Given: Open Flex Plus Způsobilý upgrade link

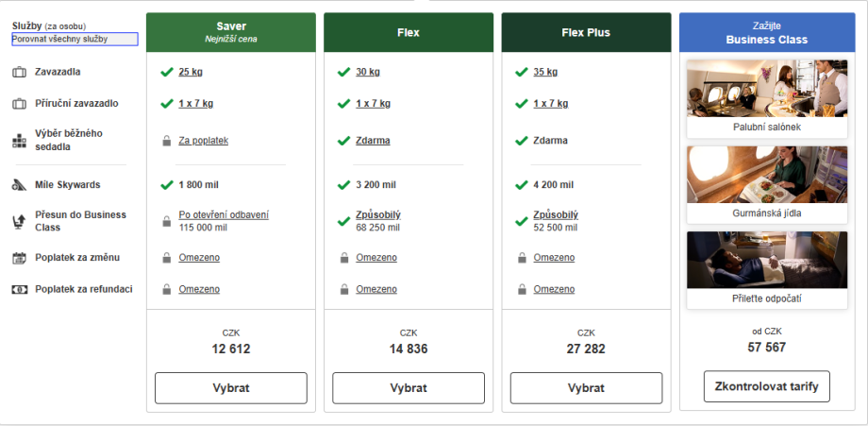Looking at the screenshot, I should coord(556,214).
